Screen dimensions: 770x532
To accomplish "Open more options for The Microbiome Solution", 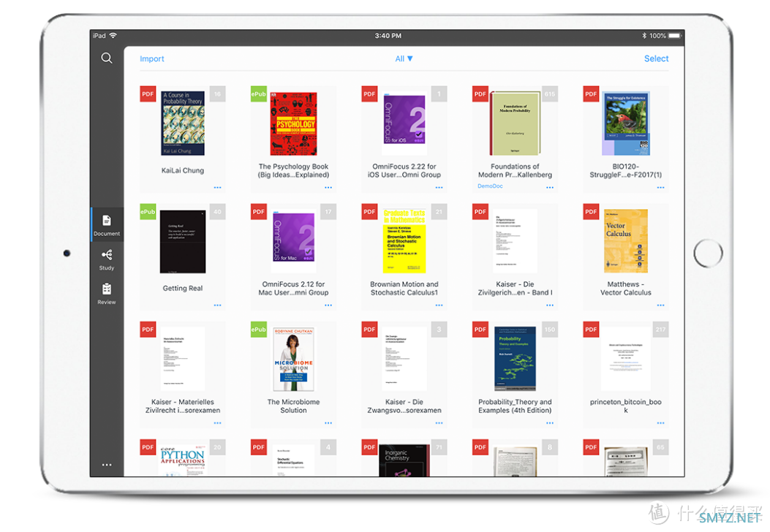I will click(x=328, y=422).
